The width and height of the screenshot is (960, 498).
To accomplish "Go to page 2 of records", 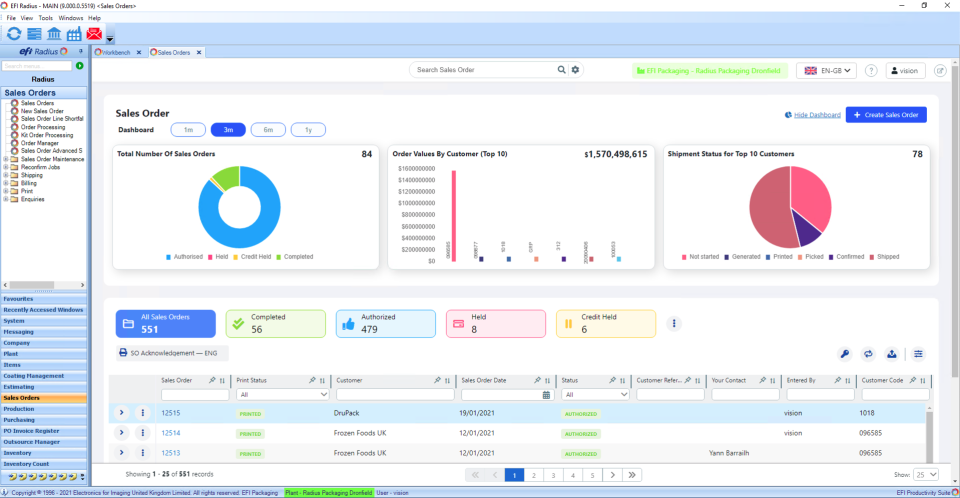I will coord(534,475).
